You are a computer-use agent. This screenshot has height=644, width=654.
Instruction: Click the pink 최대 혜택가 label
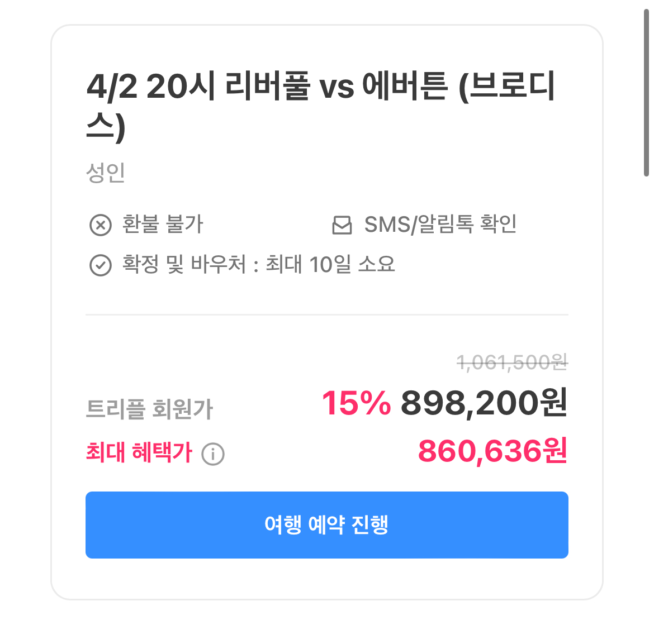pyautogui.click(x=139, y=452)
